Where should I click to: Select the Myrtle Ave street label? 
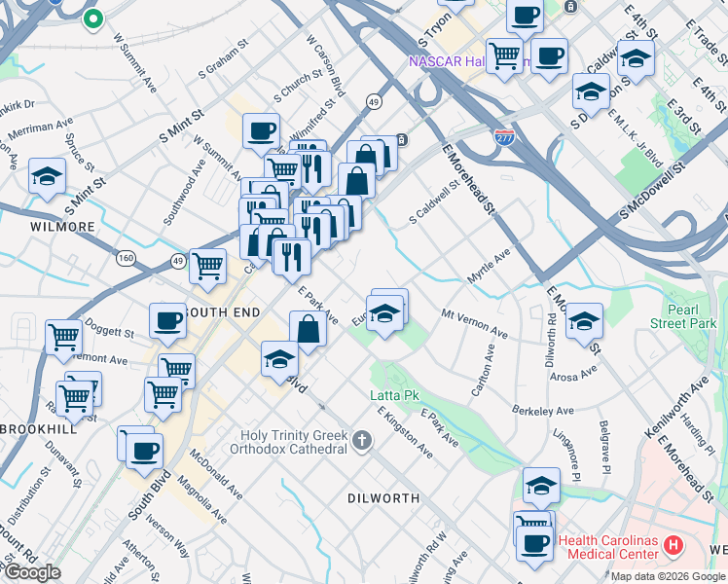click(489, 266)
